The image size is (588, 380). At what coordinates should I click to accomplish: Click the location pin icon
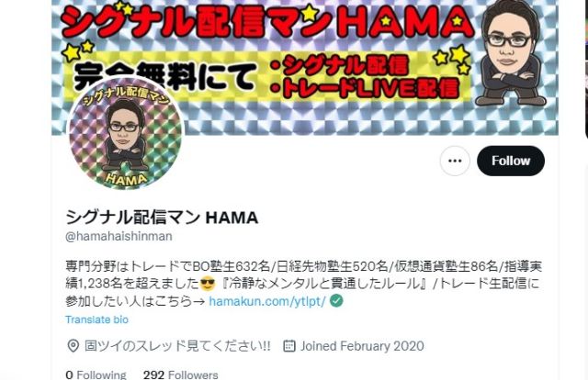click(73, 345)
